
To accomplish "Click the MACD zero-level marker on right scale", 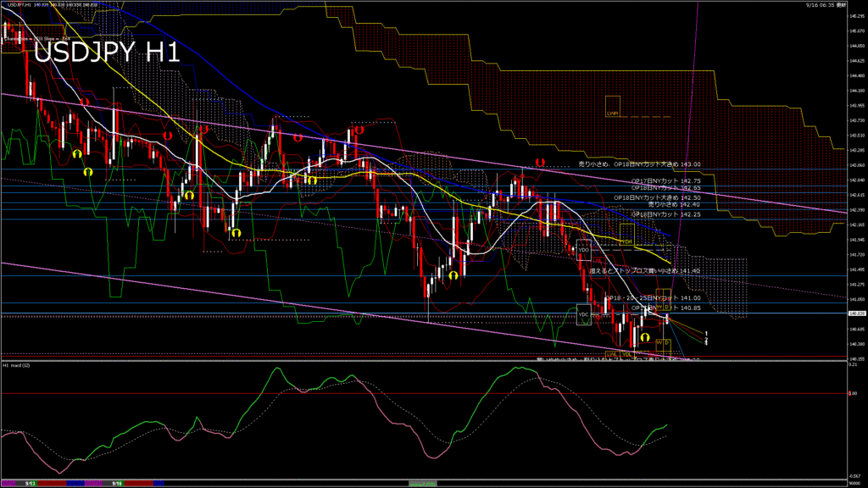I will pos(854,394).
